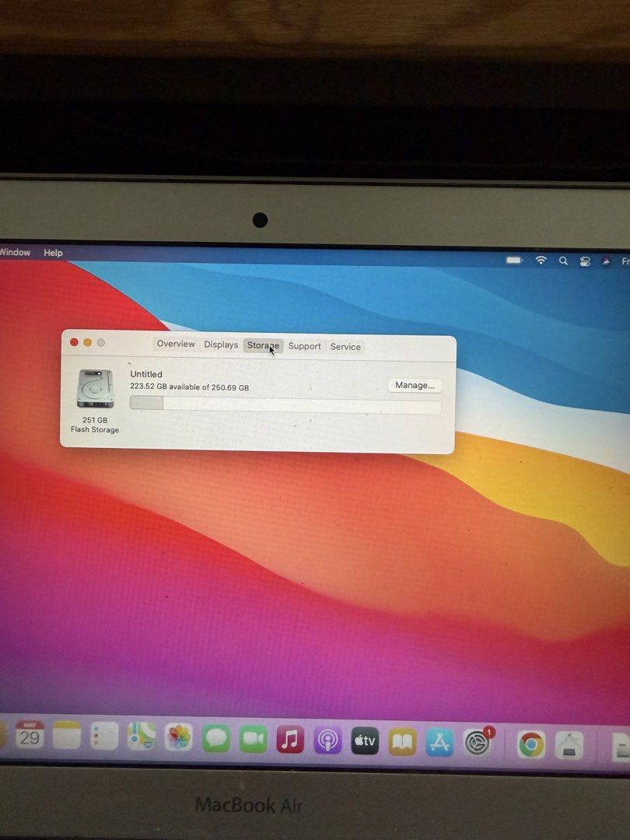Image resolution: width=630 pixels, height=840 pixels.
Task: Open the Window menu
Action: [15, 252]
